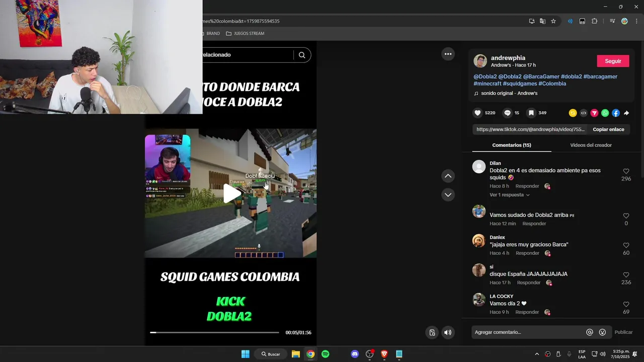
Task: Click the install app icon in address bar
Action: tap(532, 21)
